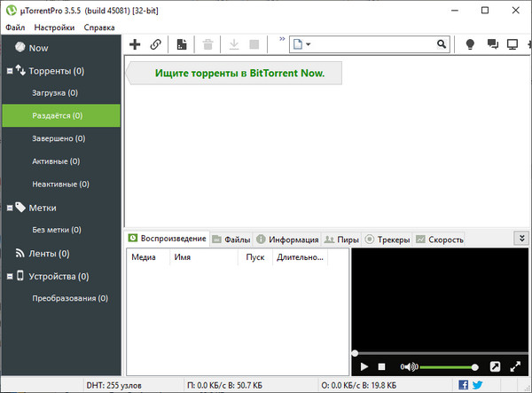Switch to the Трекеры tab
The image size is (532, 393).
pyautogui.click(x=387, y=240)
